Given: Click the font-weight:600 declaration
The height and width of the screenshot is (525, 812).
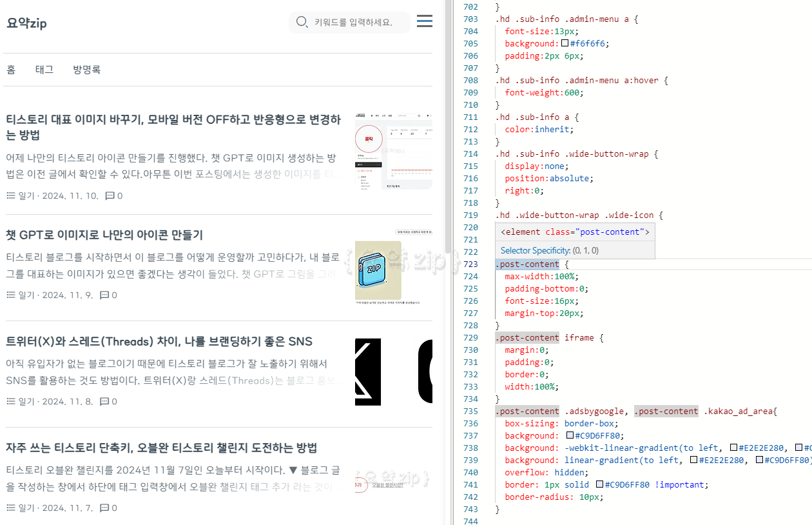Looking at the screenshot, I should click(x=544, y=92).
